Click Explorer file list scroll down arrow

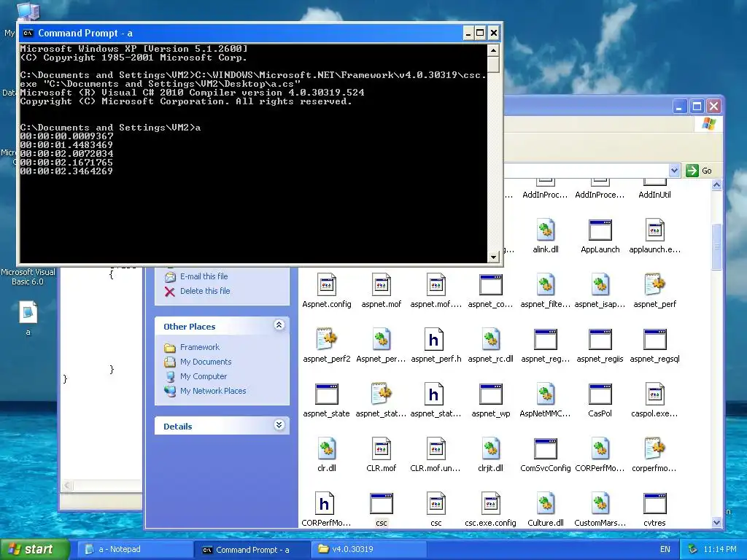pos(716,522)
